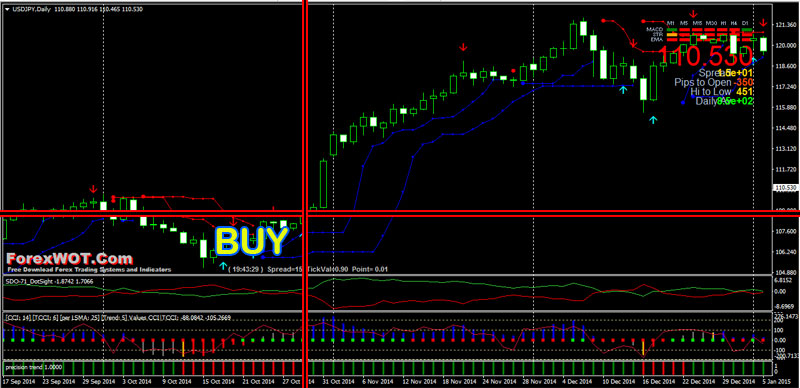This screenshot has width=800, height=388.
Task: Click the green MACD signal bar under M1
Action: coord(672,30)
